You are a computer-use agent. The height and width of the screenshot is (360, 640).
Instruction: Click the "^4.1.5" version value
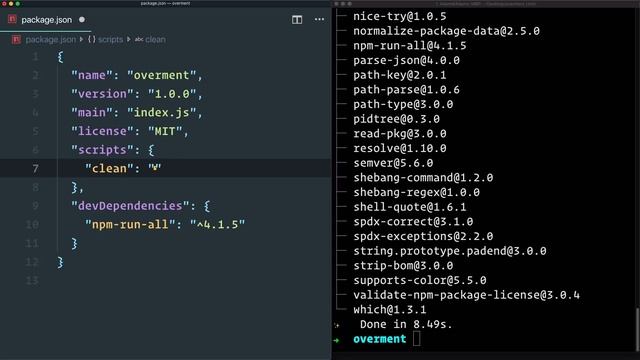[x=218, y=224]
